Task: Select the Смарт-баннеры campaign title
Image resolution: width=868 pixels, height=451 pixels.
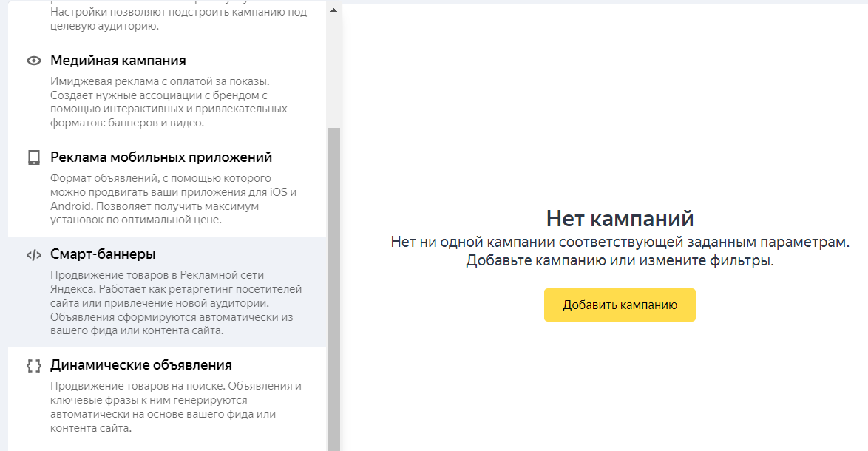Action: click(103, 254)
